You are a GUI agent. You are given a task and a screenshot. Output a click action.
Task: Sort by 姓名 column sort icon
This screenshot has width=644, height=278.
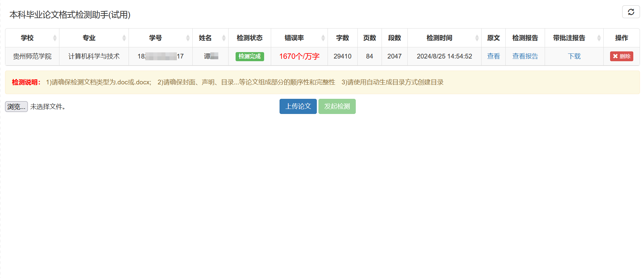tap(224, 38)
